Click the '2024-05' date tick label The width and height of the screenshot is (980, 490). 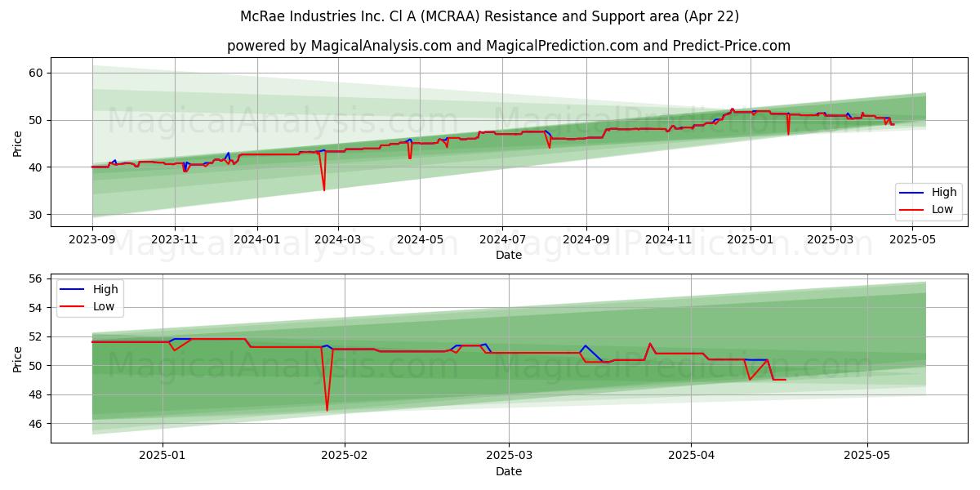(421, 239)
